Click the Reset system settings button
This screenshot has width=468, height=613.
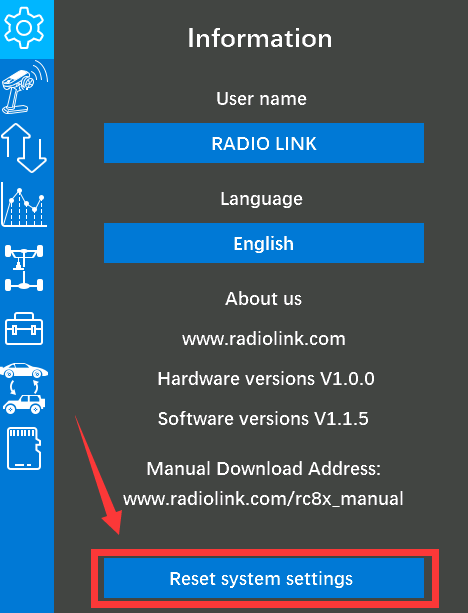[264, 578]
